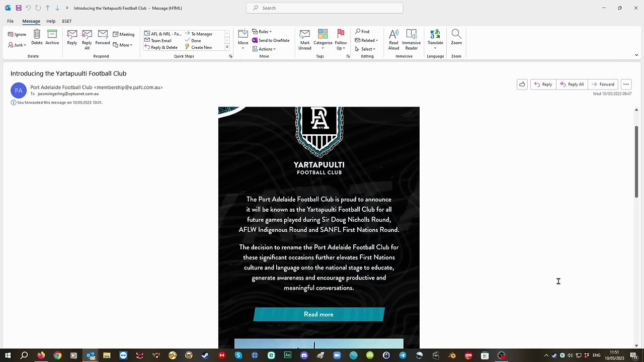Go to next item with down arrow
The width and height of the screenshot is (644, 362).
[x=57, y=8]
